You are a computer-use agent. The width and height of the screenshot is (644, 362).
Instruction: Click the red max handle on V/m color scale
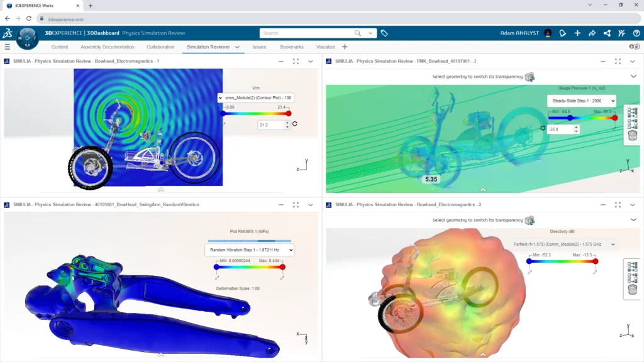tap(288, 113)
